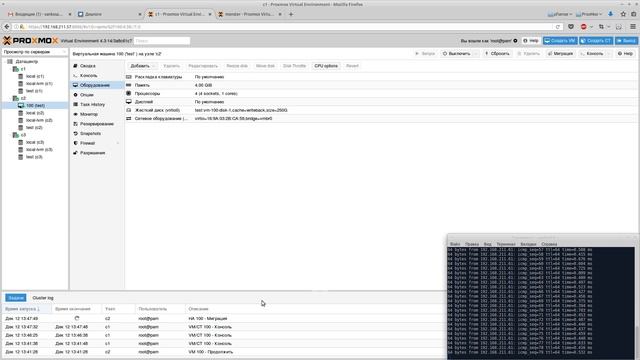This screenshot has height=360, width=640.
Task: Click the Proxmox logo
Action: pos(31,40)
